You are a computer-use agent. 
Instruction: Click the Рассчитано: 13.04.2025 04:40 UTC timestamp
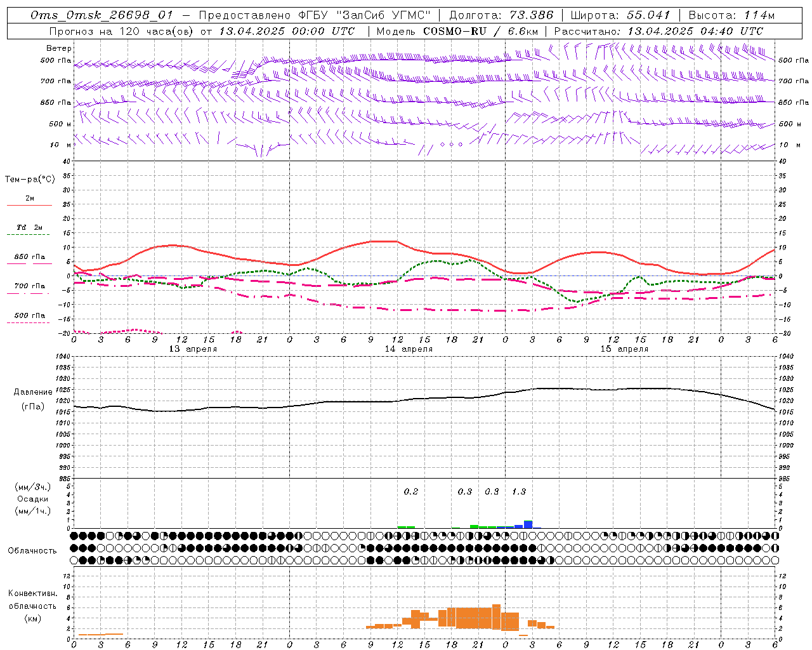tap(658, 31)
